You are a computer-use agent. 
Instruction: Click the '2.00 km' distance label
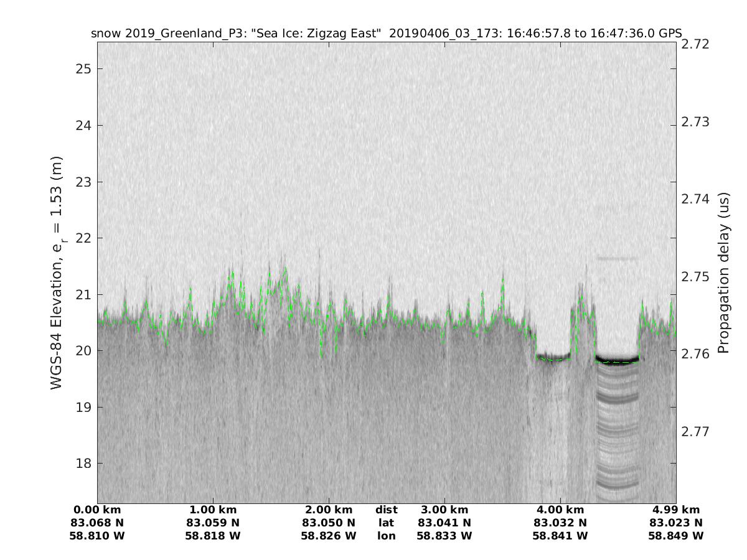pos(329,510)
